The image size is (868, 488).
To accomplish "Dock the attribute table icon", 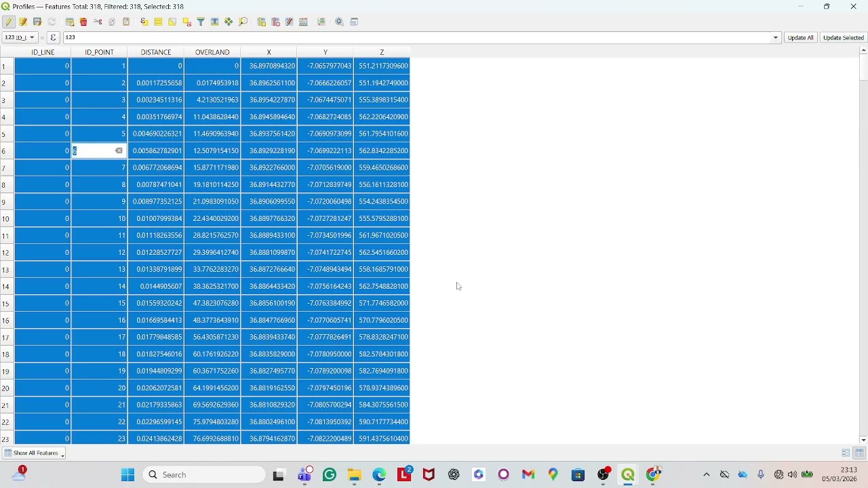I will [x=354, y=22].
